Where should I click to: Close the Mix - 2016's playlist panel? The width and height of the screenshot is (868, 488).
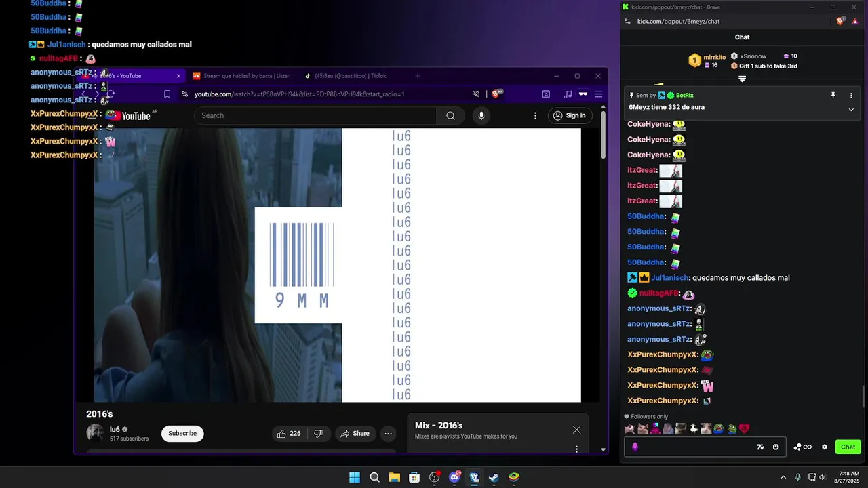pyautogui.click(x=576, y=430)
